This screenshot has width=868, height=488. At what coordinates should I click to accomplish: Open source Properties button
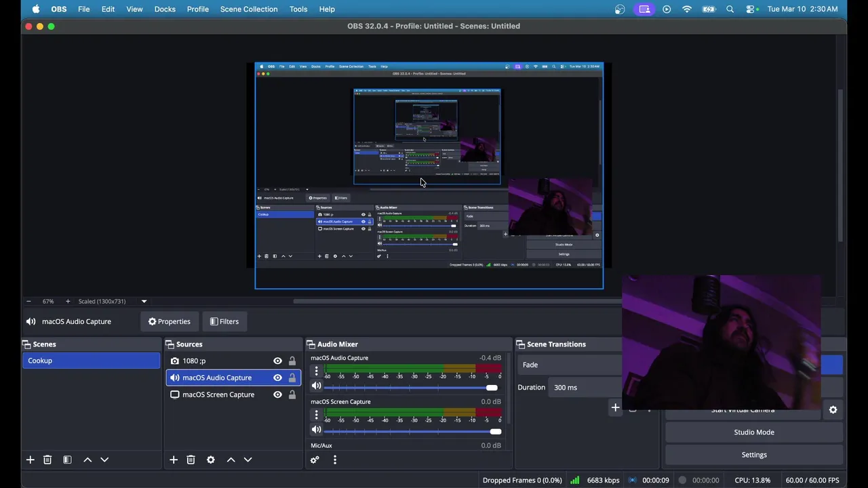click(170, 321)
